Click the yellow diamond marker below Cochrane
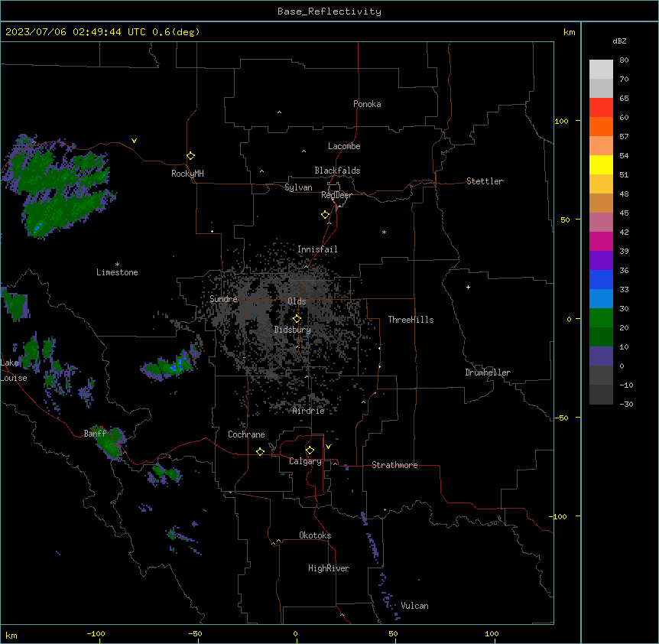659x644 pixels. tap(260, 451)
